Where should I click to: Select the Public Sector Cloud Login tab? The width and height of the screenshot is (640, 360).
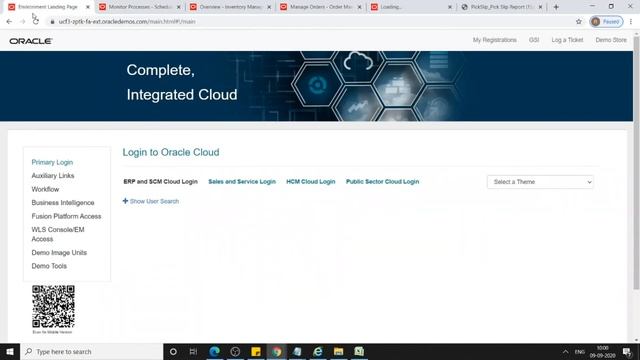point(382,182)
